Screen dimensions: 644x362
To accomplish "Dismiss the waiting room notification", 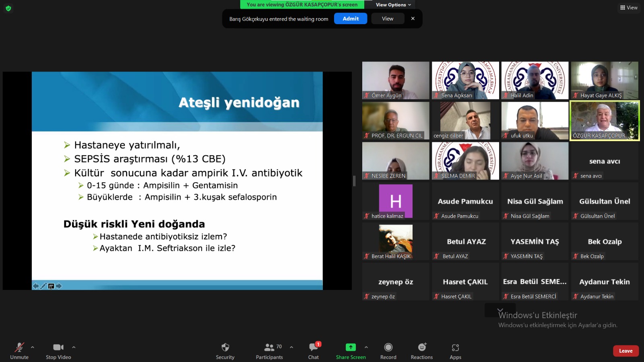I will (x=413, y=19).
